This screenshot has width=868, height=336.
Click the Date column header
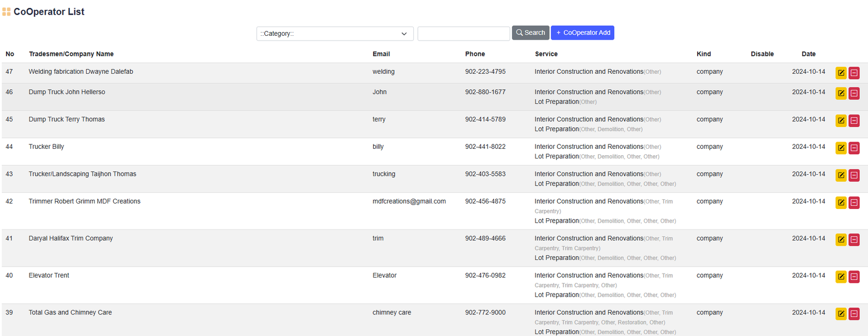coord(808,54)
